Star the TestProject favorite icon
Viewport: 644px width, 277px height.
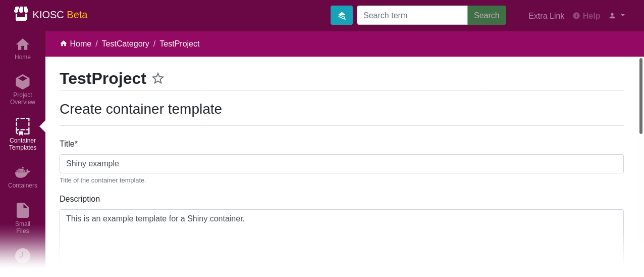pos(158,78)
